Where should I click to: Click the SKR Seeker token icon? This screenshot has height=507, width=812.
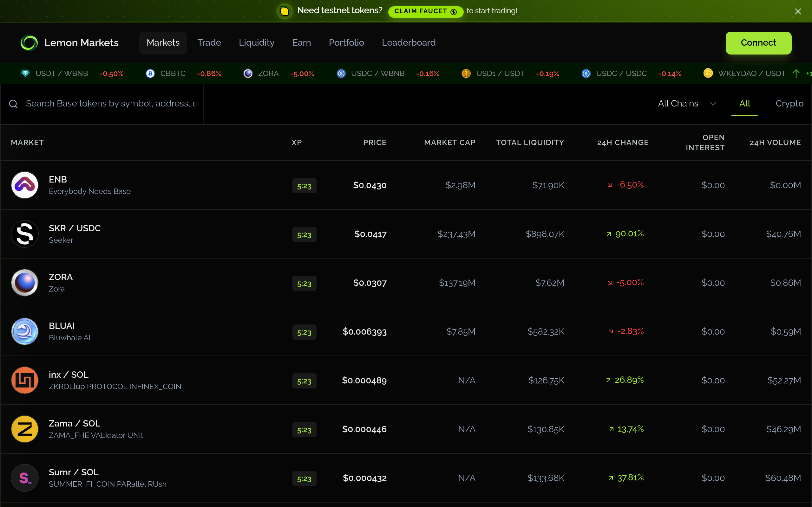click(24, 234)
